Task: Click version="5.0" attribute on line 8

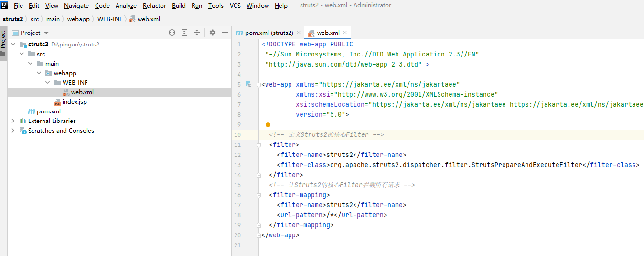Action: click(321, 115)
